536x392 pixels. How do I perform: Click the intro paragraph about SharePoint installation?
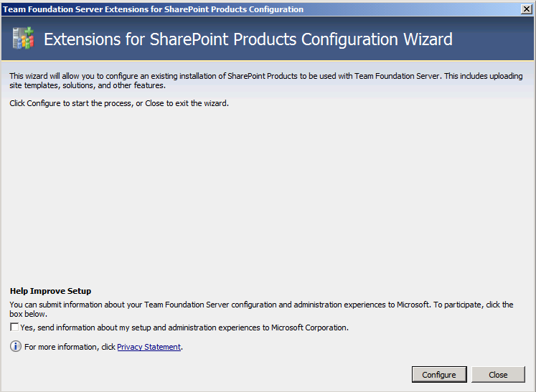click(266, 80)
